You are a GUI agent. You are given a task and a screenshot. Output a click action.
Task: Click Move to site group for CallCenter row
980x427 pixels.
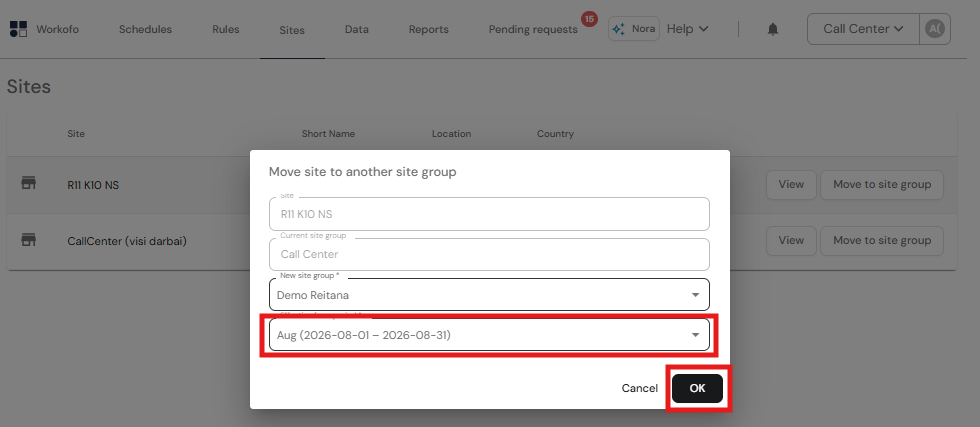click(882, 241)
